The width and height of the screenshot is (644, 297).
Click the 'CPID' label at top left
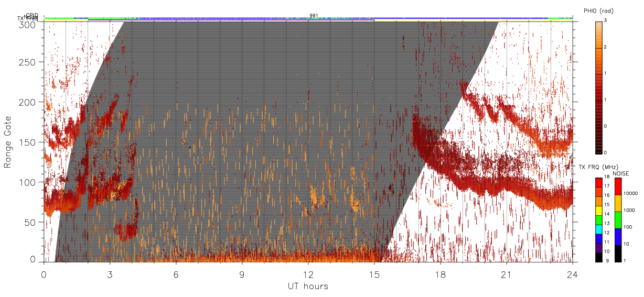(31, 15)
